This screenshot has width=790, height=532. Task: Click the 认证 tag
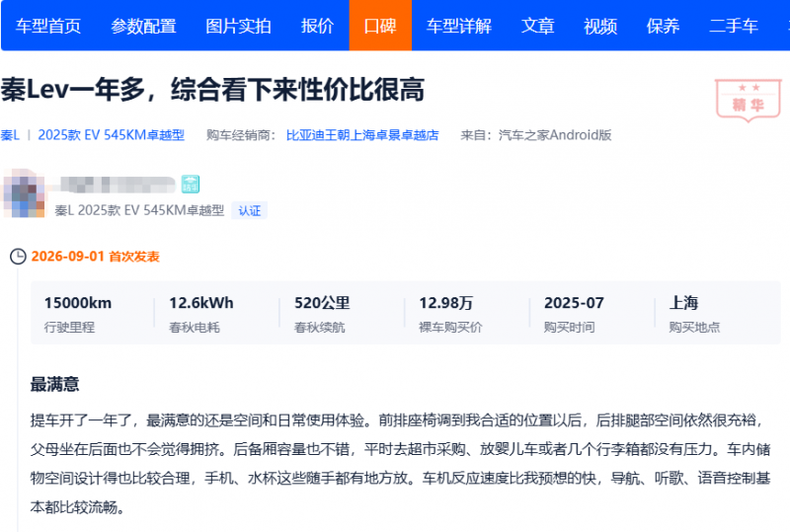click(250, 210)
